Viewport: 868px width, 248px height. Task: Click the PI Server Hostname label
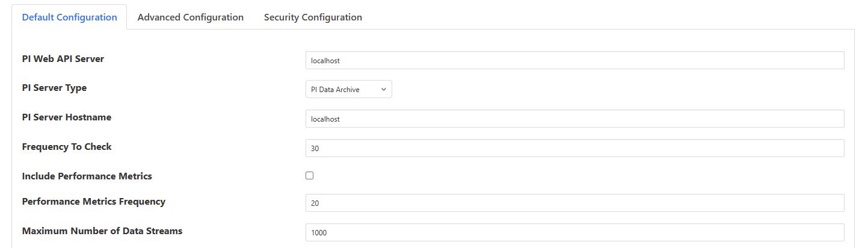tap(66, 117)
